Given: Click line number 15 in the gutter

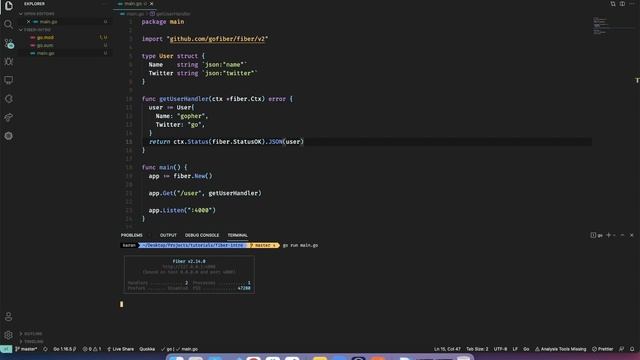Looking at the screenshot, I should tap(129, 142).
